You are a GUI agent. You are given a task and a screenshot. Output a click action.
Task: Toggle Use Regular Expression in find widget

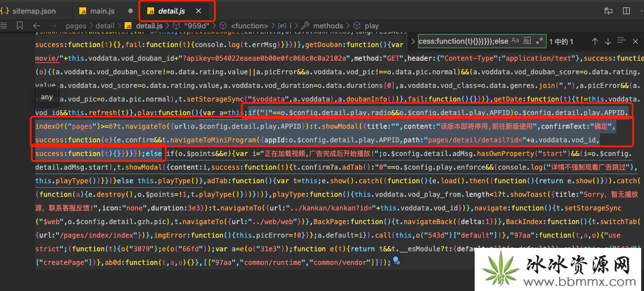540,41
